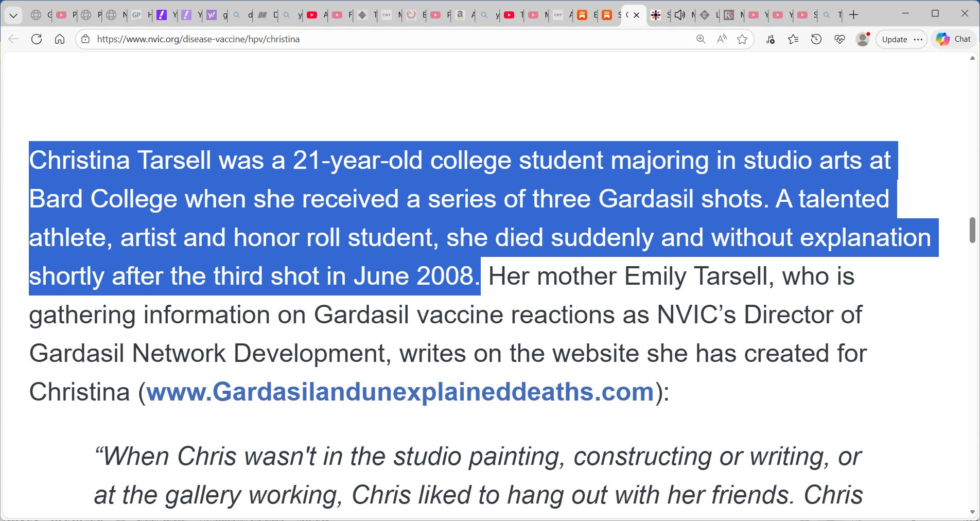Screen dimensions: 980x521
Task: Open Copilot Chat sidebar
Action: 953,39
